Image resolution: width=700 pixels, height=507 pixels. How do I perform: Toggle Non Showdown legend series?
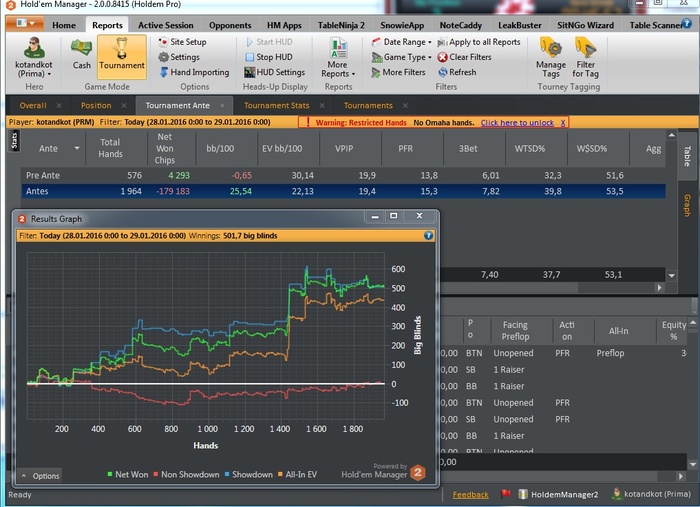coord(186,474)
